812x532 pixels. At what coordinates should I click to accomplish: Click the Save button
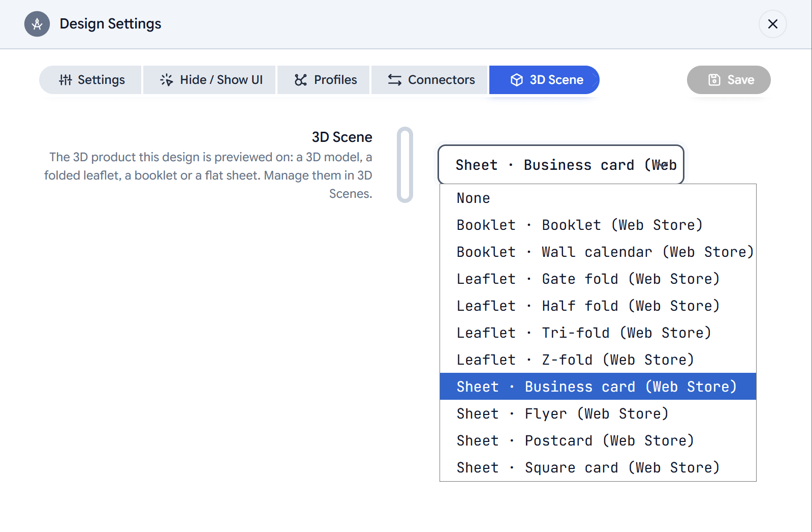click(x=729, y=80)
